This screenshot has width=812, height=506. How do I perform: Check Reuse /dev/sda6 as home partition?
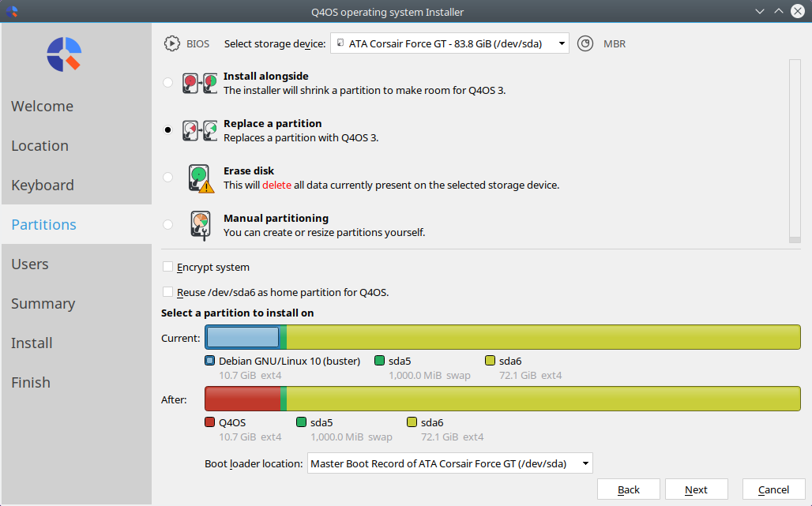167,292
